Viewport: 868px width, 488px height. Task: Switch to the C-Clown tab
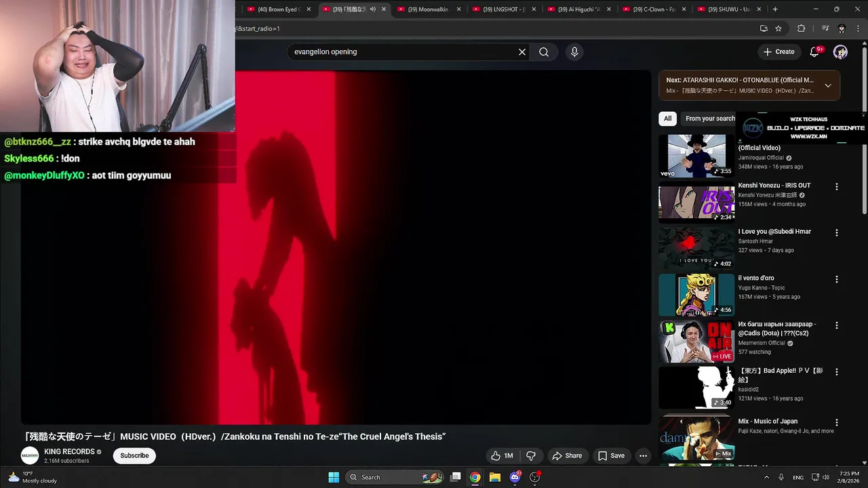pos(654,9)
